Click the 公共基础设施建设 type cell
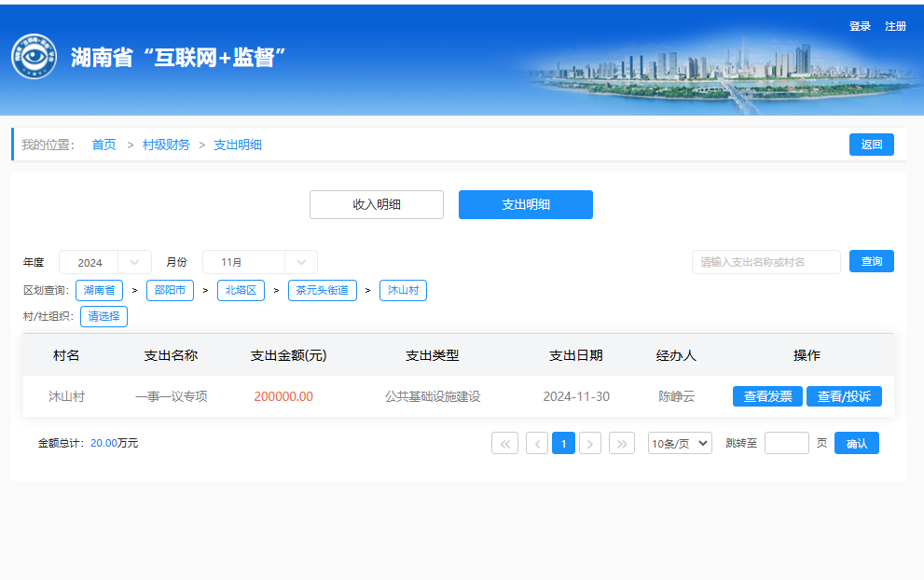The image size is (924, 580). (x=433, y=396)
